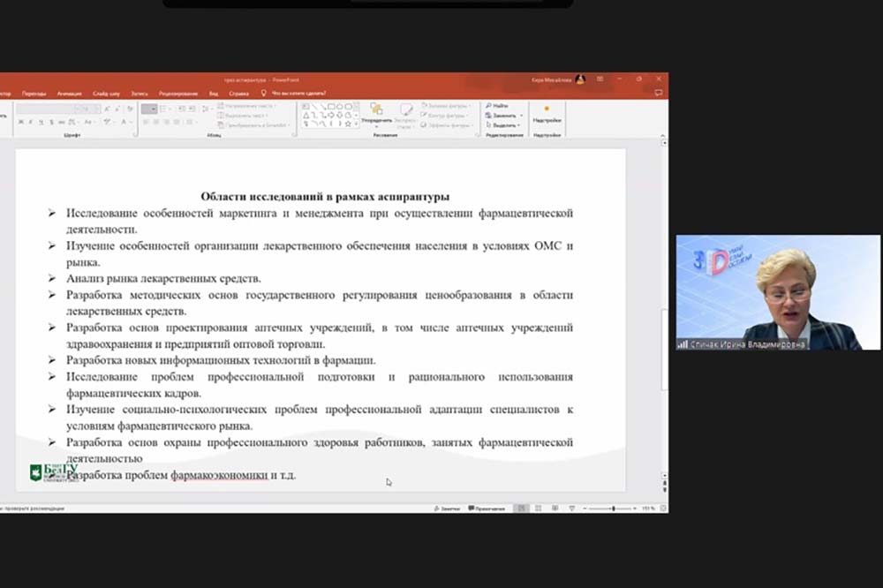The width and height of the screenshot is (883, 588).
Task: Expand the Replace (Заменить) dropdown
Action: 522,116
